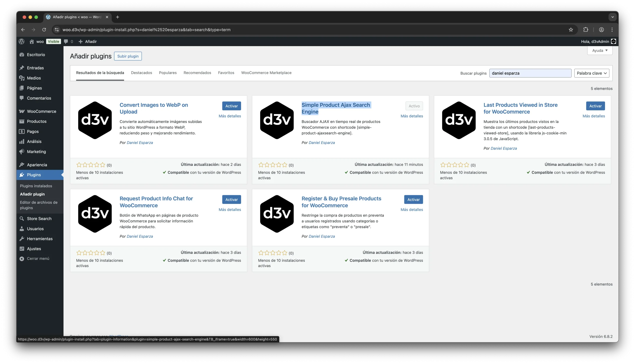Open Más detalles for Request Product Info Chat
Image resolution: width=635 pixels, height=364 pixels.
(x=230, y=210)
